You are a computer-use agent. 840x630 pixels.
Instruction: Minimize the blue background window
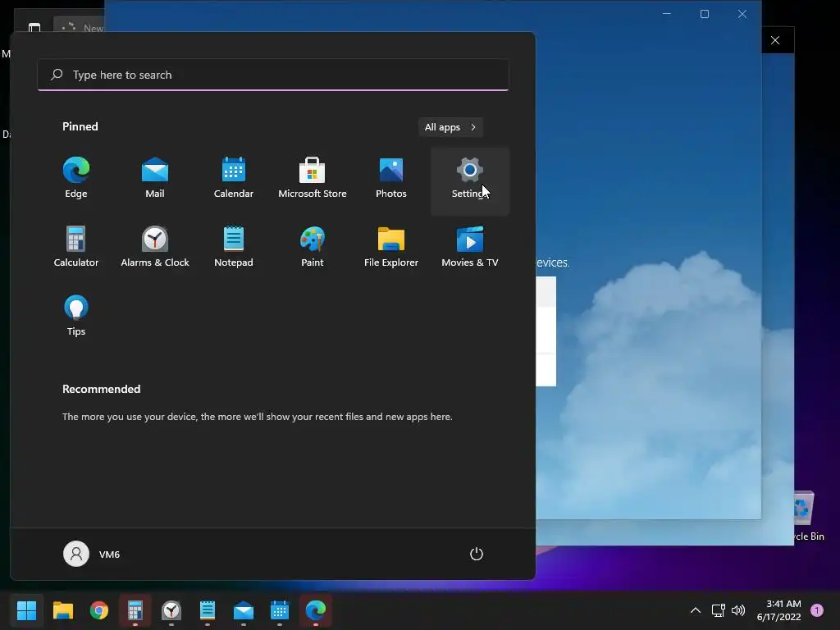click(667, 14)
